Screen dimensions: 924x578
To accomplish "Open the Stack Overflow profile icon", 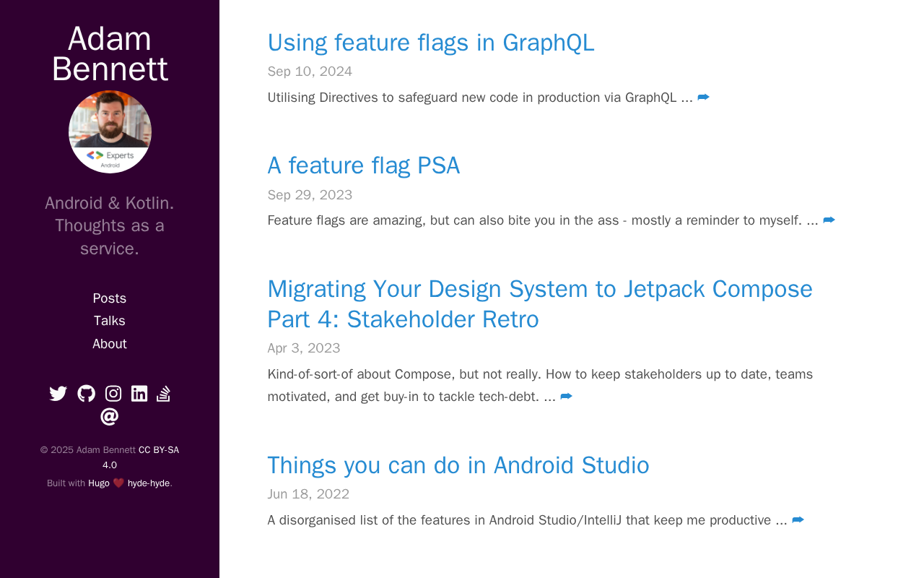I will (x=163, y=394).
